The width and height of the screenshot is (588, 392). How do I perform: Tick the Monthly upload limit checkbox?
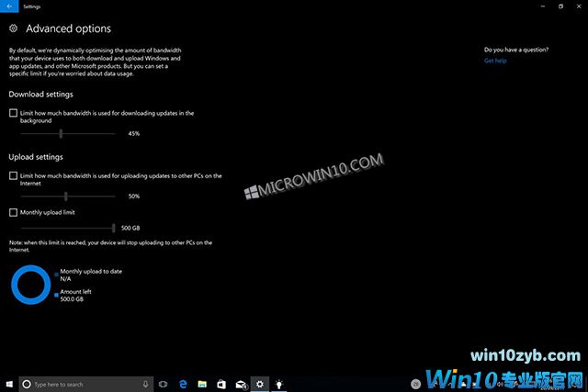pos(13,212)
